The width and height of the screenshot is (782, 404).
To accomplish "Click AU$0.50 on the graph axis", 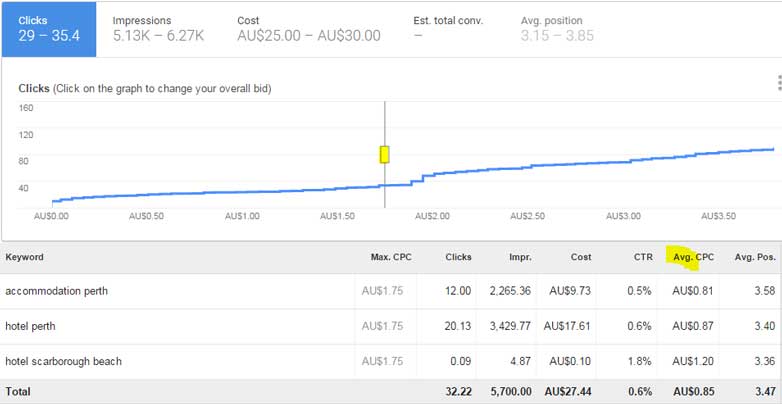I will (x=146, y=216).
